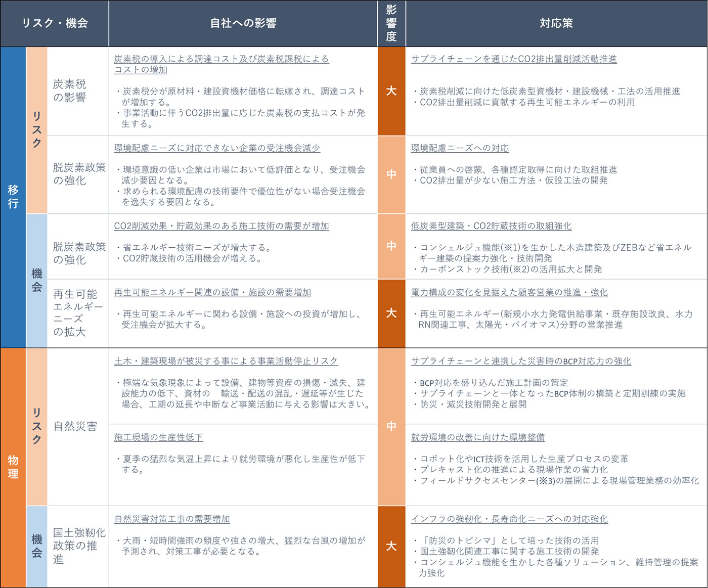Click bullet 再生可能エネルギー(新規小水力発電供給事業
Viewport: 708px width, 588px height.
click(552, 320)
